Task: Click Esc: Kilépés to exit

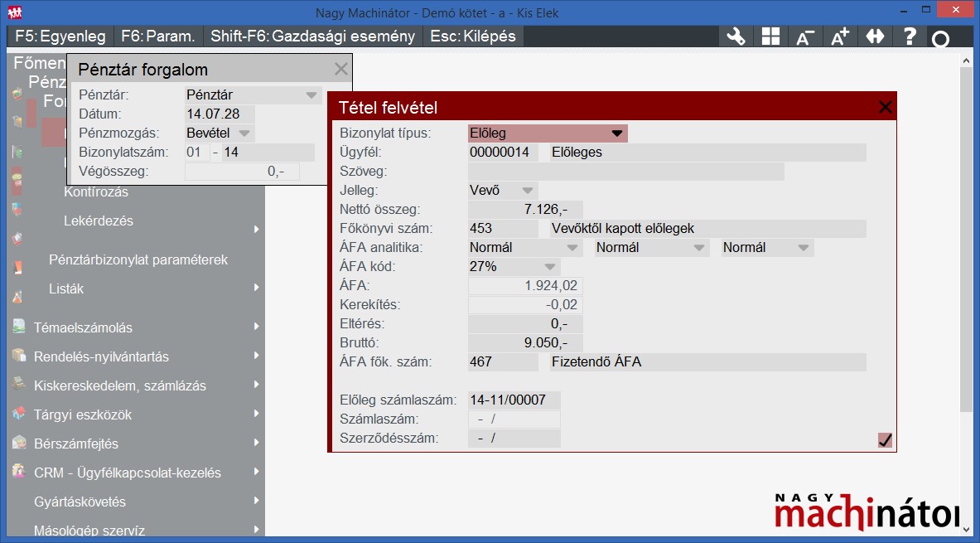Action: 473,36
